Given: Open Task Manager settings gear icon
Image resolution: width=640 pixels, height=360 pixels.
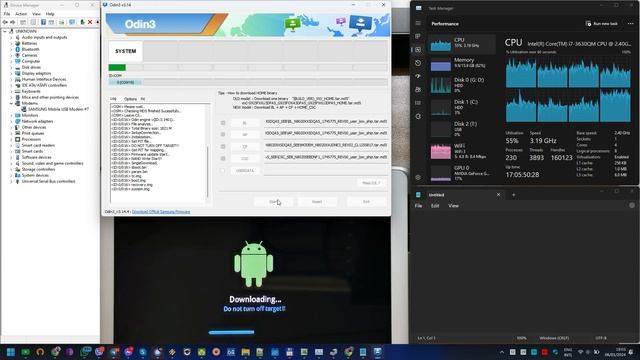Looking at the screenshot, I should [x=418, y=178].
